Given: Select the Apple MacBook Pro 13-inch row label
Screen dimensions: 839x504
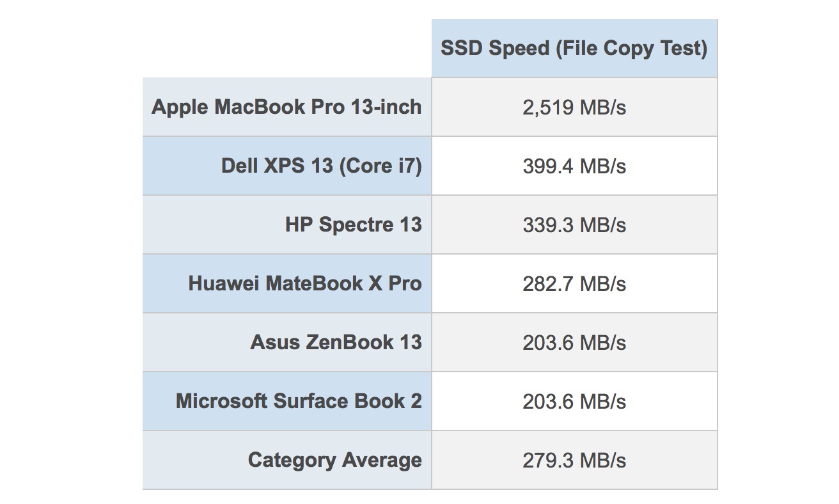Looking at the screenshot, I should pos(286,107).
